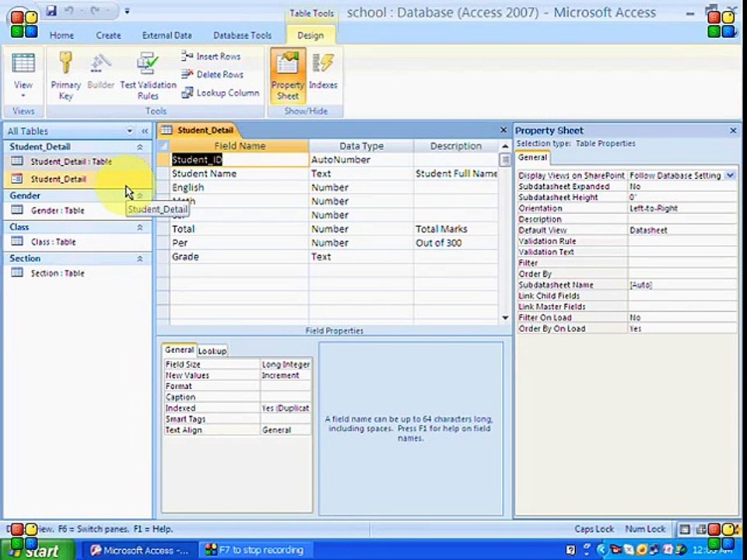Click the Field Size Long Integer value
Screen dimensions: 747x560
(286, 365)
